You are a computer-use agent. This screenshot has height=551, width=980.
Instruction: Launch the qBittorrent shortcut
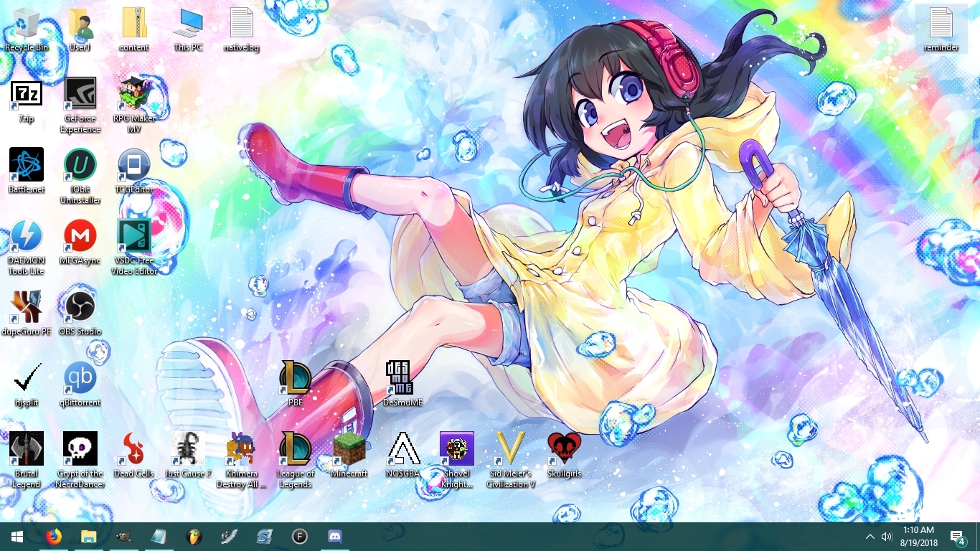80,384
